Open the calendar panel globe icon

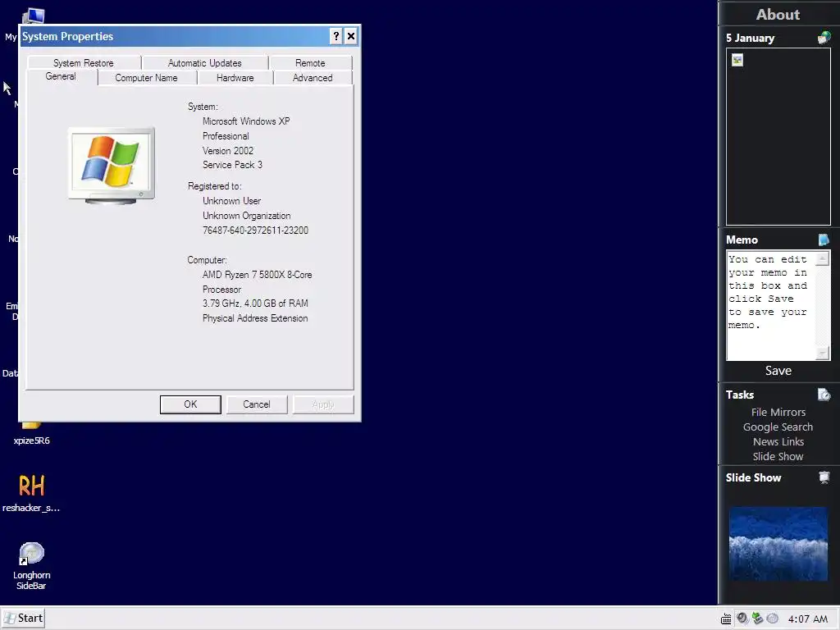pos(824,38)
